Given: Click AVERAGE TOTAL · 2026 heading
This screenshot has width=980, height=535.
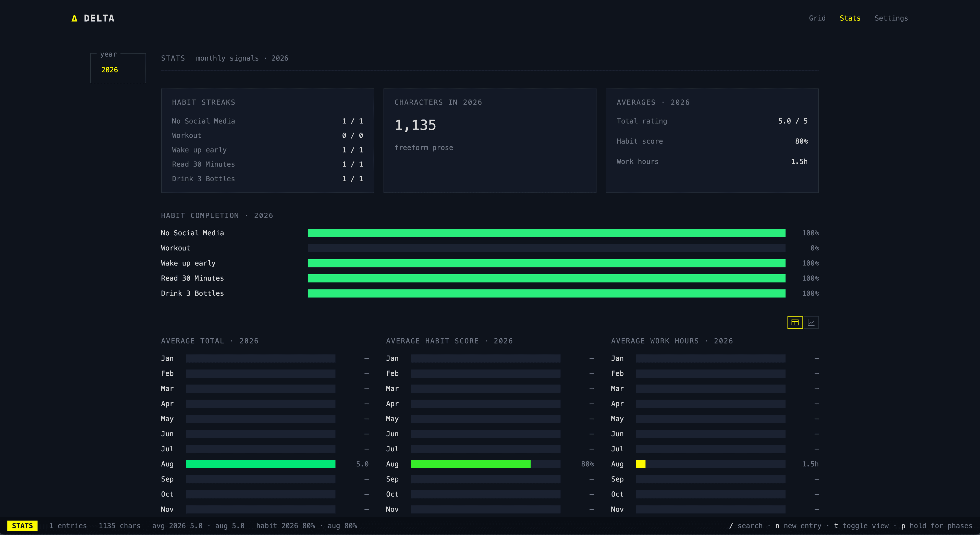Looking at the screenshot, I should (210, 341).
